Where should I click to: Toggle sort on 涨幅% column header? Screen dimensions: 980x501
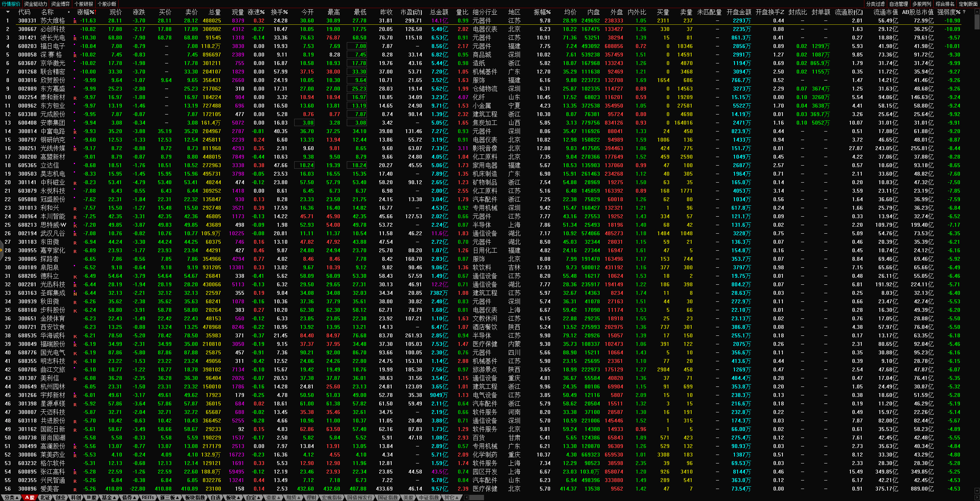coord(86,12)
